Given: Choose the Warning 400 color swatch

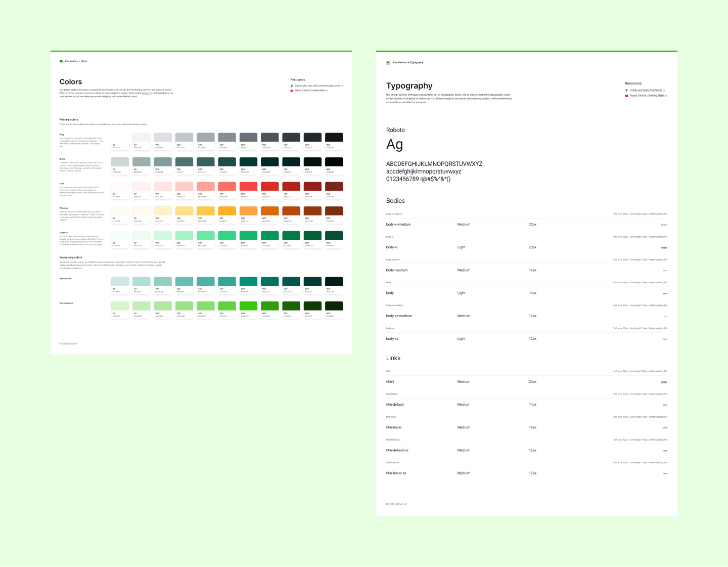Looking at the screenshot, I should point(227,211).
